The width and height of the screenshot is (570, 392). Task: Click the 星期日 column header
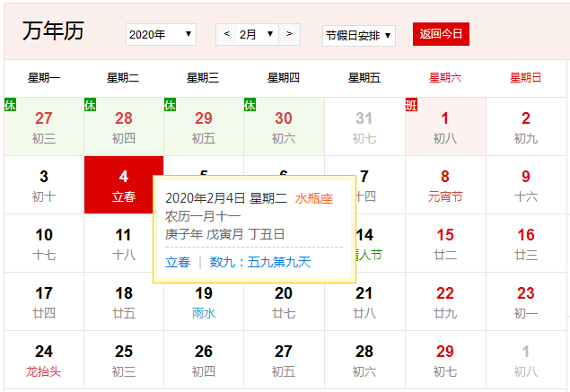tap(526, 78)
